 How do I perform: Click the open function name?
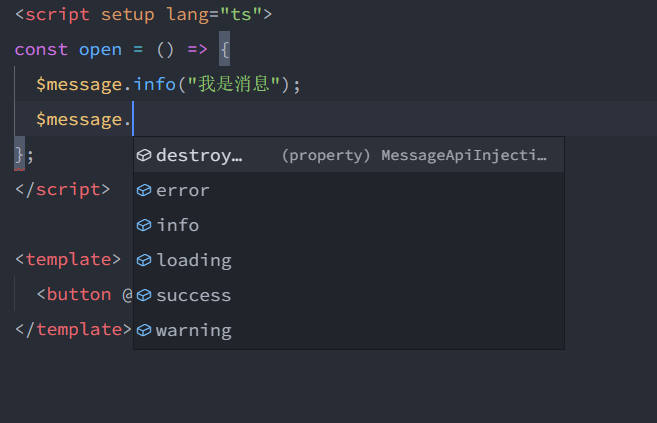pos(100,49)
